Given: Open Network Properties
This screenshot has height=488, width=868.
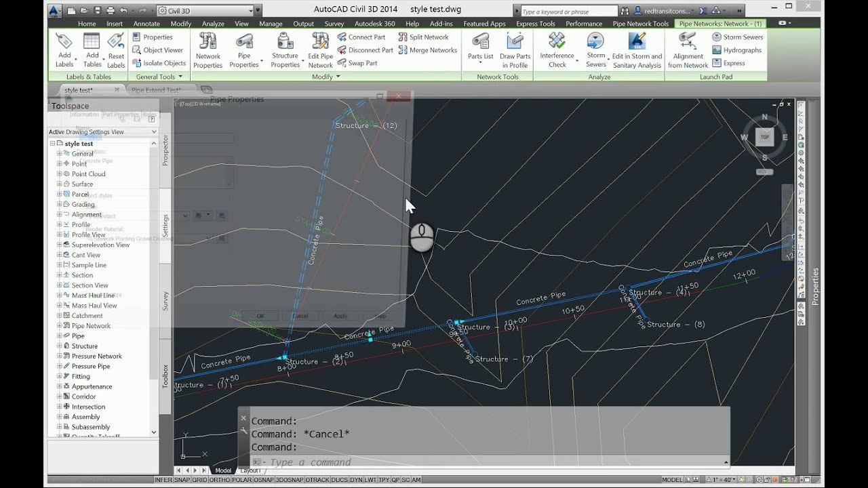Looking at the screenshot, I should pos(208,49).
